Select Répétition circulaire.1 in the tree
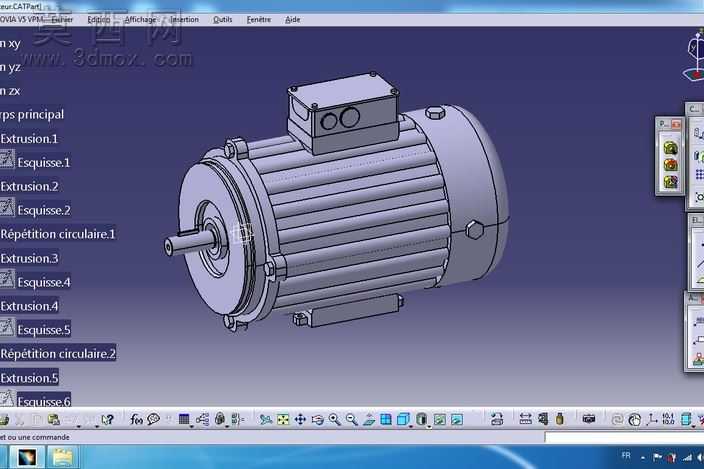The height and width of the screenshot is (469, 704). pos(58,234)
